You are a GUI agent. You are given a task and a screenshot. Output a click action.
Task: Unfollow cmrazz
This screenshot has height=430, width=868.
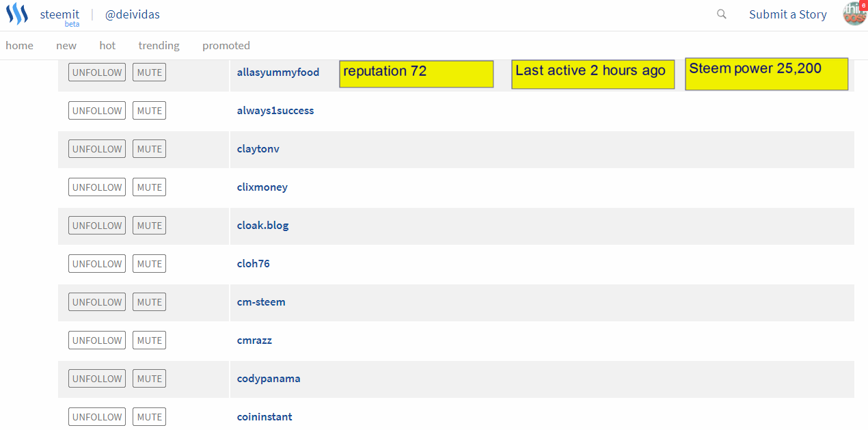pos(97,340)
